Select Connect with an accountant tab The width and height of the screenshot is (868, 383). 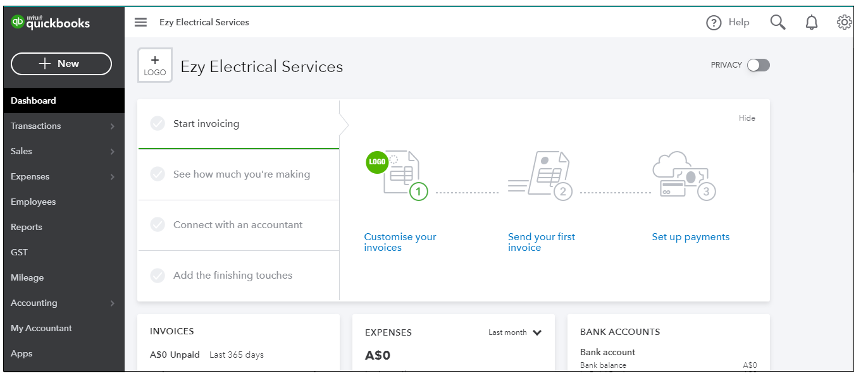[239, 225]
